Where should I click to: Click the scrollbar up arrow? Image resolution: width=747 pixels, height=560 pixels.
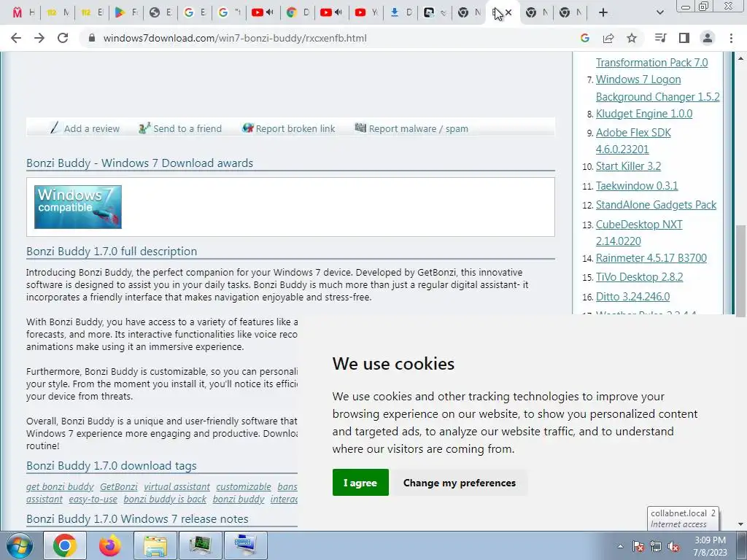740,58
